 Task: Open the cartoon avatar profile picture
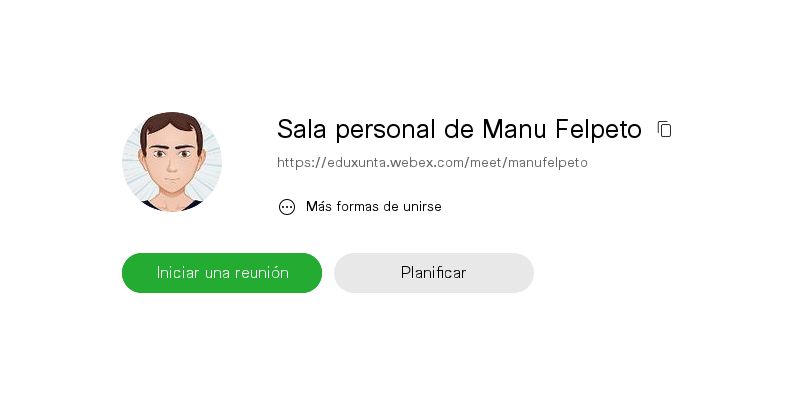click(172, 162)
